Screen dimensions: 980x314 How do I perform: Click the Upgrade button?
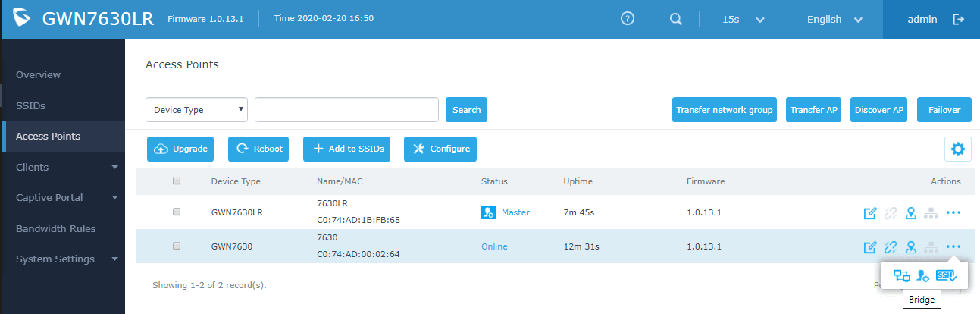[x=180, y=149]
